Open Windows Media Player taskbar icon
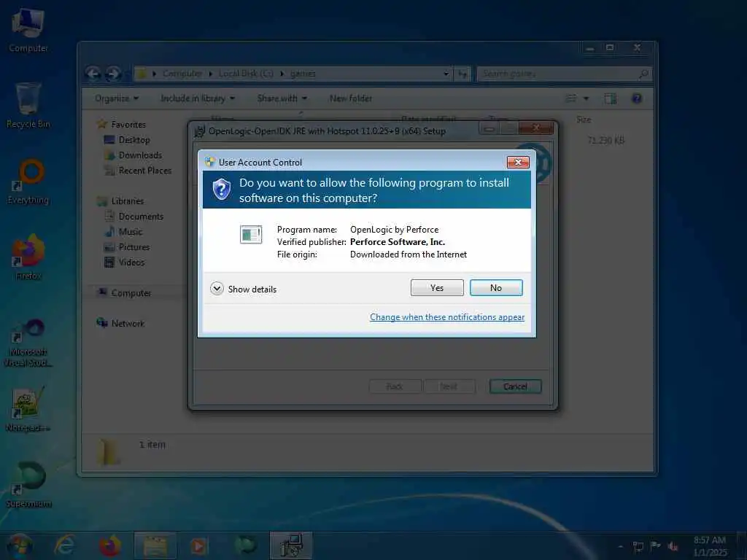Viewport: 747px width, 560px height. [x=199, y=545]
